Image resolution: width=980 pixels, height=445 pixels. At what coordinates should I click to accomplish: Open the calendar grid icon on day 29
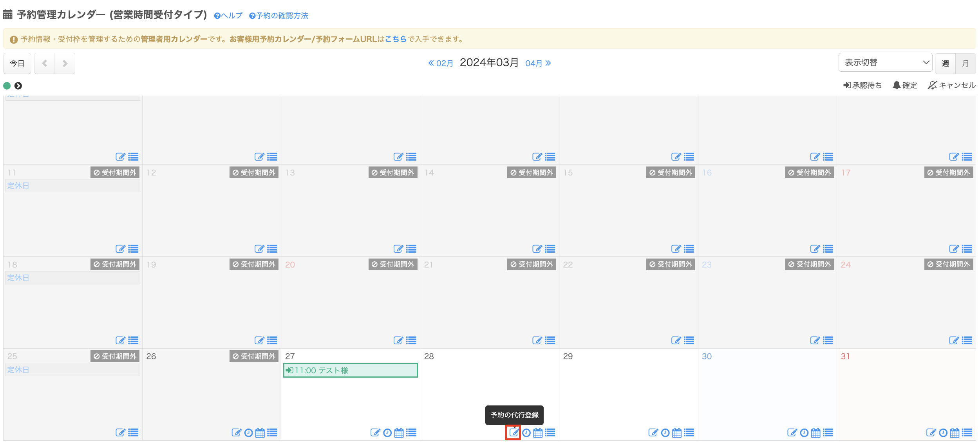click(x=676, y=432)
